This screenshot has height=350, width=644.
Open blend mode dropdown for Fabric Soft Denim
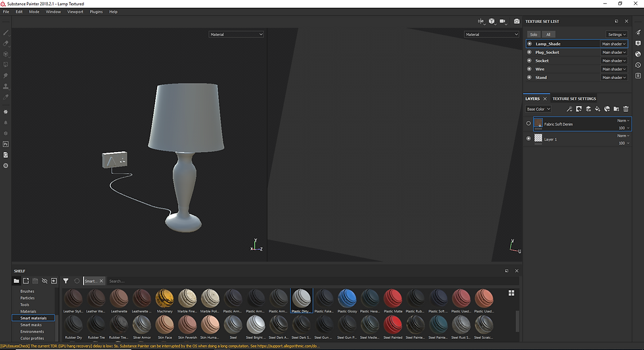click(623, 120)
